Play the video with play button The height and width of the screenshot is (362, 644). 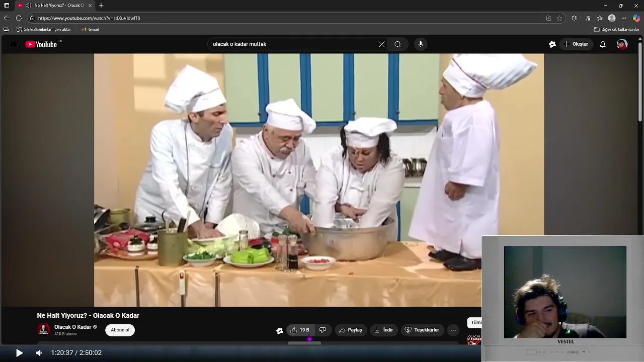point(19,353)
